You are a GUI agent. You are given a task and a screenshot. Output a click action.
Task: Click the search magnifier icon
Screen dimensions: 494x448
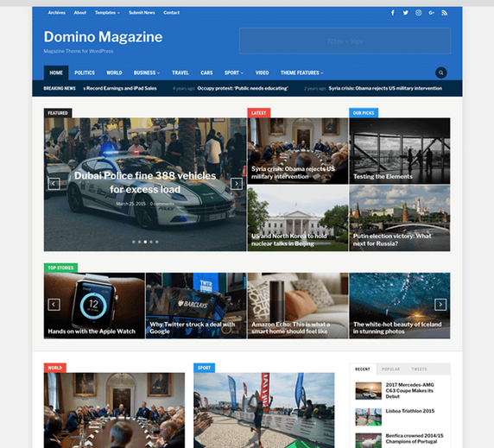pos(441,73)
